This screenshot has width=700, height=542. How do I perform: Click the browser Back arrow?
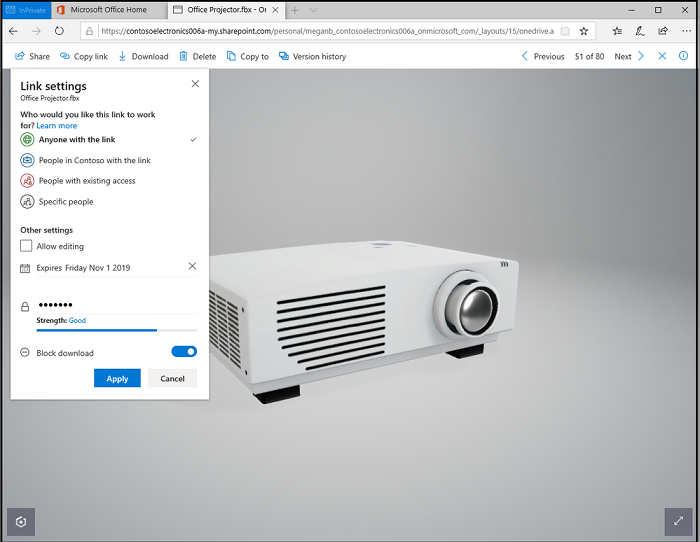point(13,31)
